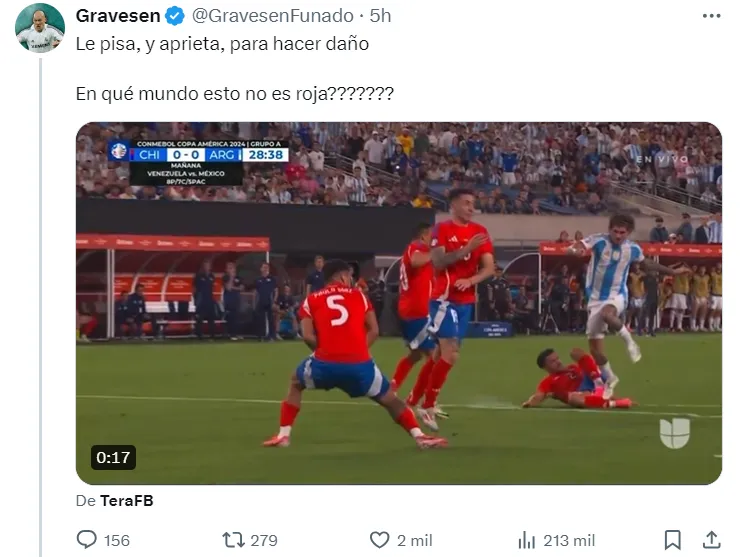Click the 156 replies count
Viewport: 740px width, 557px height.
tap(117, 540)
